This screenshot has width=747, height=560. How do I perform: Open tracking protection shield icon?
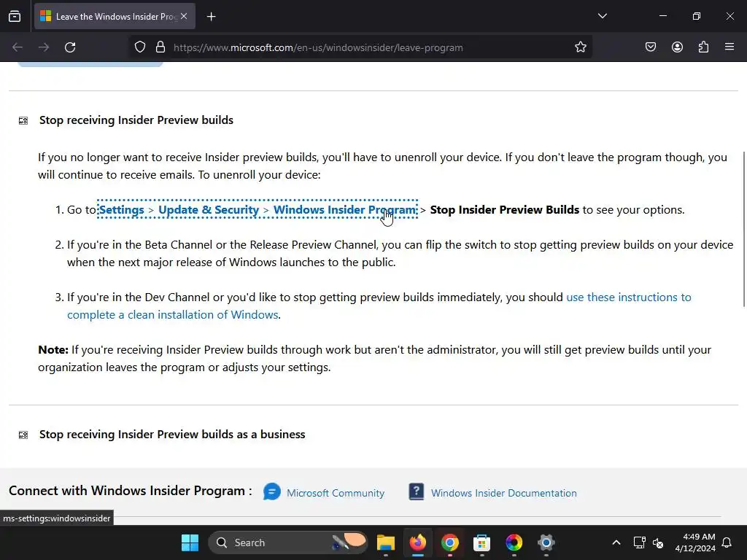[139, 47]
